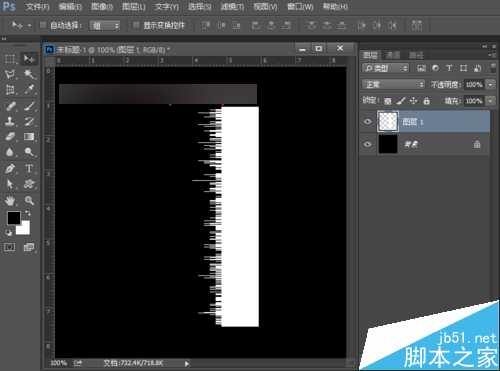
Task: Select the Crop tool
Action: (10, 89)
